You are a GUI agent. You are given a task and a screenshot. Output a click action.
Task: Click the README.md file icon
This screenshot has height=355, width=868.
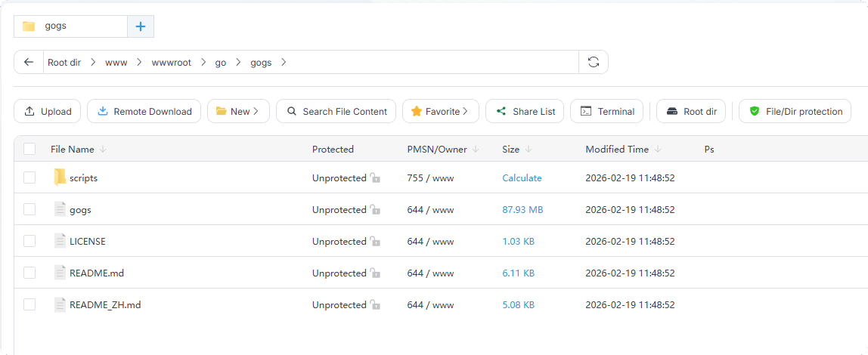coord(60,273)
